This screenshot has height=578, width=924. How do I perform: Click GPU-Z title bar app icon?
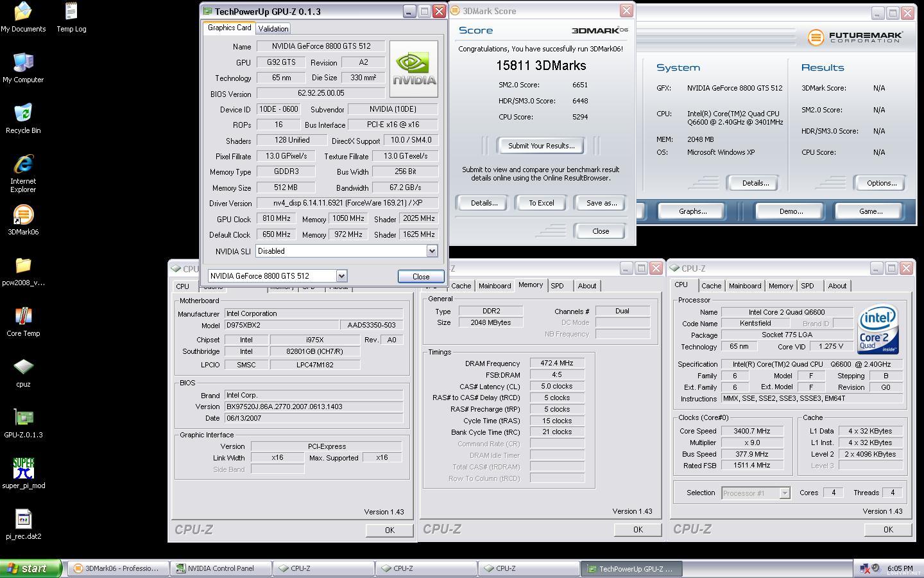pos(207,11)
